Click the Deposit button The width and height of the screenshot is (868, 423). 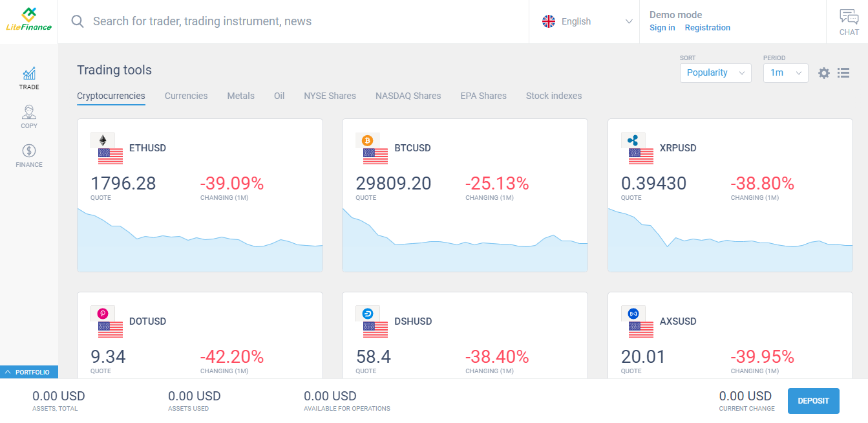pyautogui.click(x=813, y=401)
